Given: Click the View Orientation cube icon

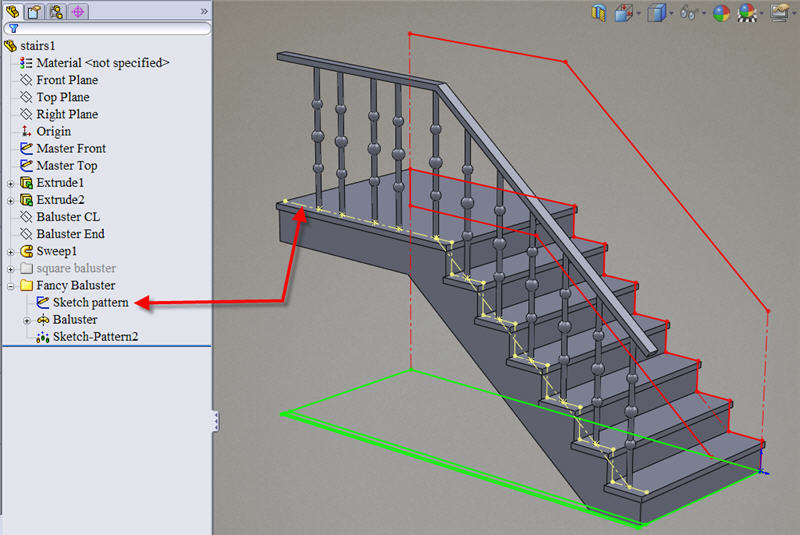Looking at the screenshot, I should [x=623, y=13].
